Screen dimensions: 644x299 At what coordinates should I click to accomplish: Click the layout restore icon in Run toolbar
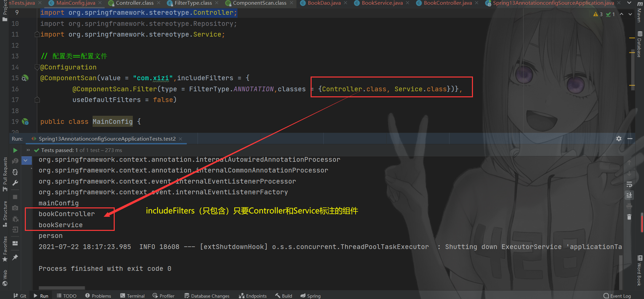(x=15, y=243)
